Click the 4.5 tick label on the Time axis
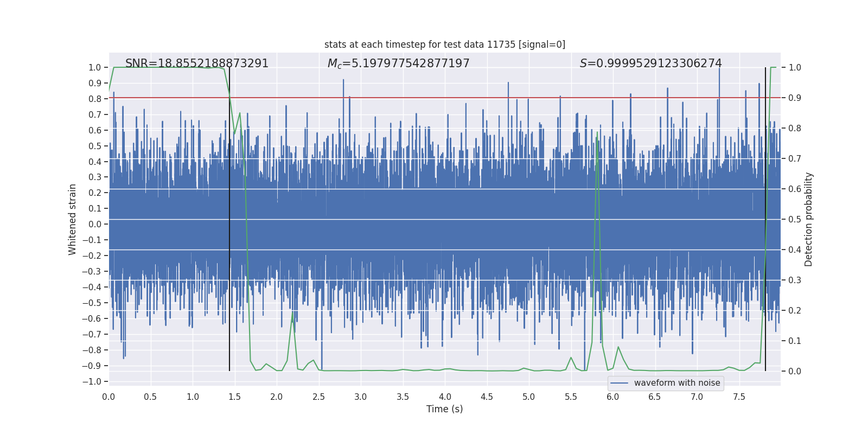Image resolution: width=868 pixels, height=434 pixels. (487, 397)
